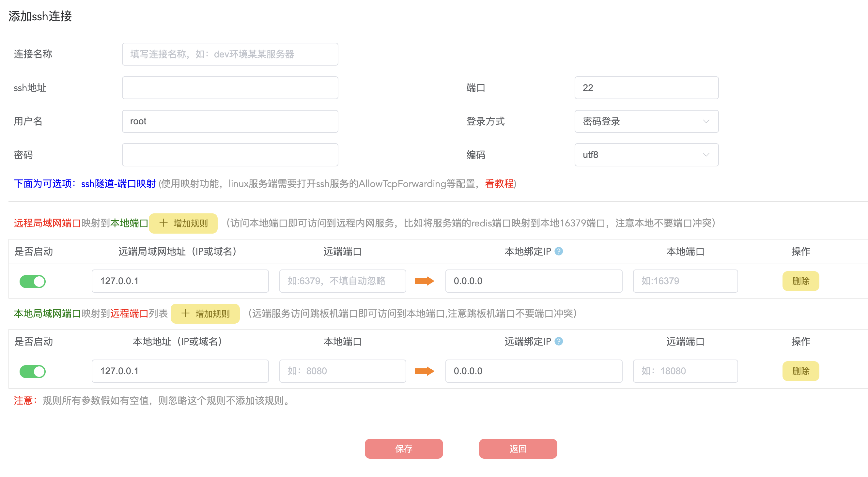Click chevron arrow of 编码 dropdown
Screen dimensions: 868x477
coord(706,155)
